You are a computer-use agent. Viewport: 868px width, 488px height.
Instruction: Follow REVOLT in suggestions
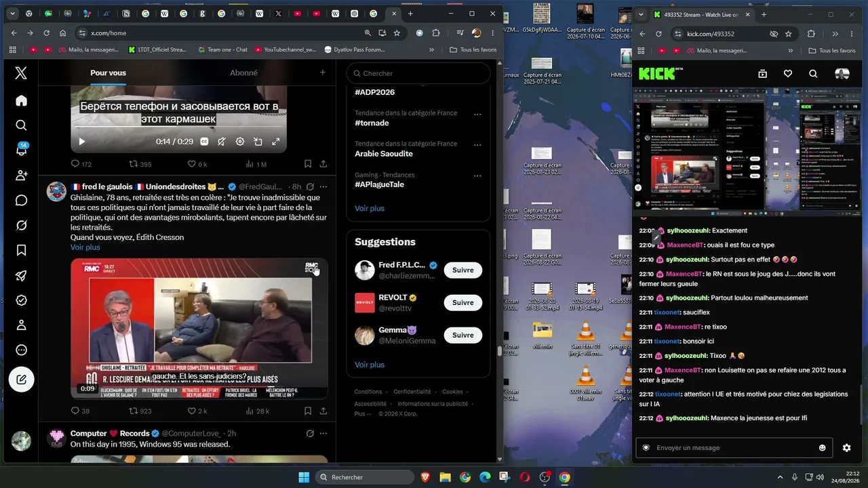click(463, 302)
